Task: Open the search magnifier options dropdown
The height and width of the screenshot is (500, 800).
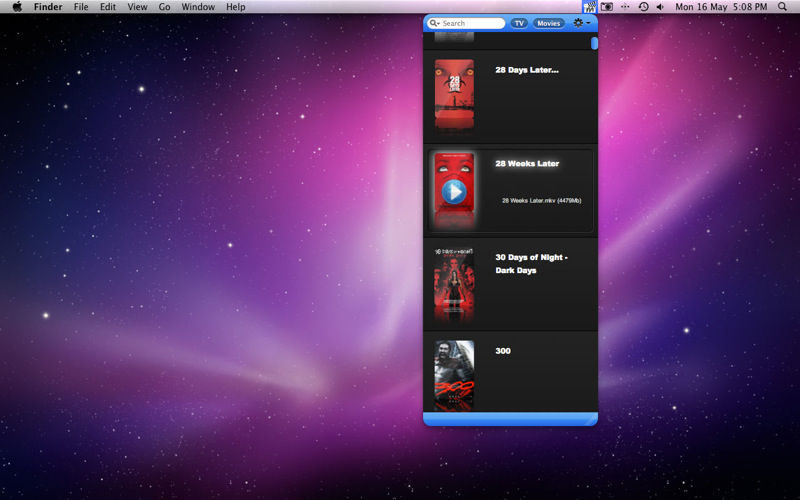Action: tap(434, 23)
